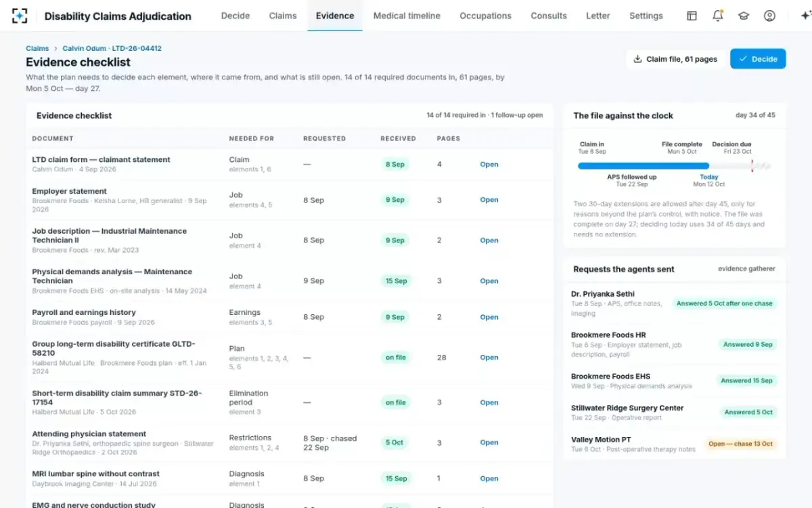Open the Medical timeline tab
Viewport: 812px width, 508px height.
pos(407,16)
